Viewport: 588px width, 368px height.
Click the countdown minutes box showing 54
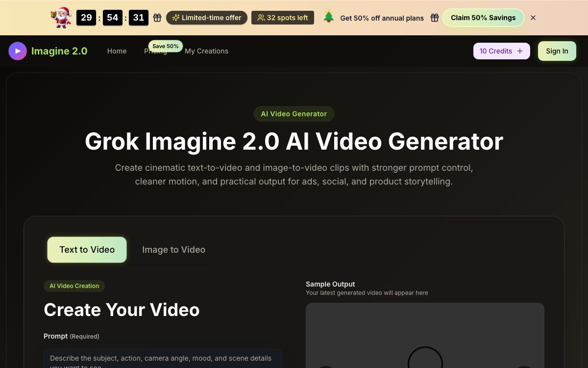click(x=113, y=18)
